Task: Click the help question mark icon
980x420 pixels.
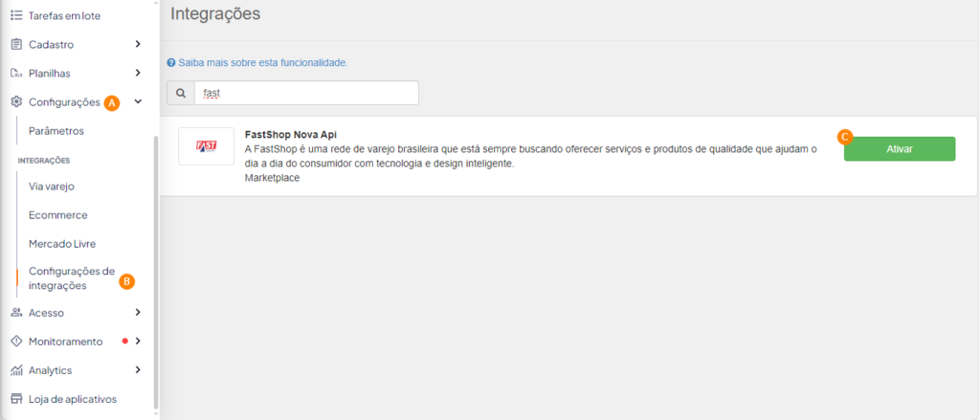Action: pos(171,63)
